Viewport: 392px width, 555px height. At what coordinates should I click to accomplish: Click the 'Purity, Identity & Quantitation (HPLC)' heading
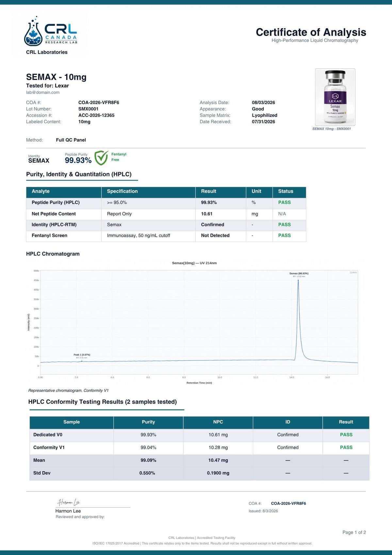coord(79,174)
